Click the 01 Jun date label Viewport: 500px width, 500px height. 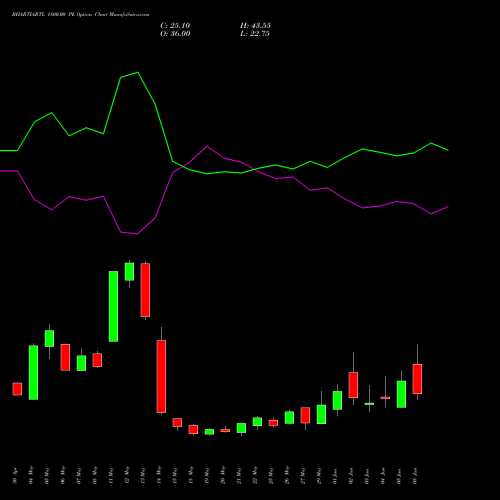[335, 476]
